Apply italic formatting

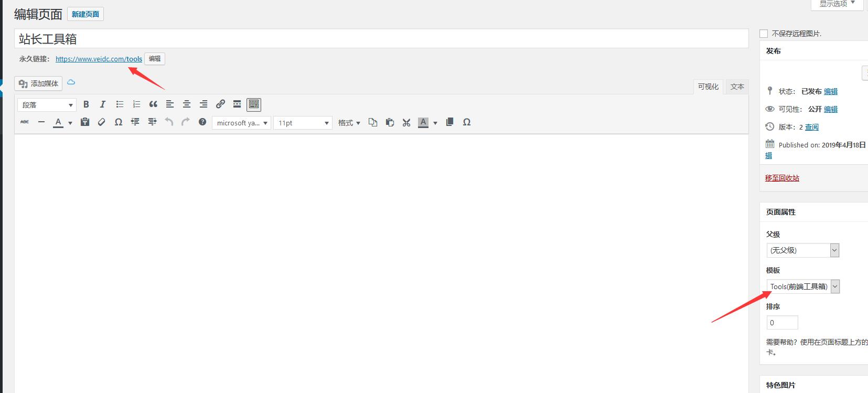point(103,104)
